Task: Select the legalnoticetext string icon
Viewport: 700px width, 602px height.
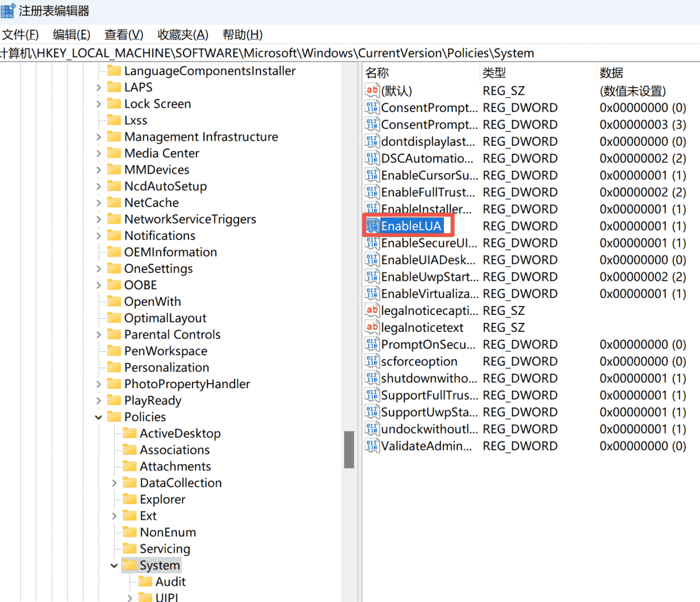Action: tap(372, 327)
